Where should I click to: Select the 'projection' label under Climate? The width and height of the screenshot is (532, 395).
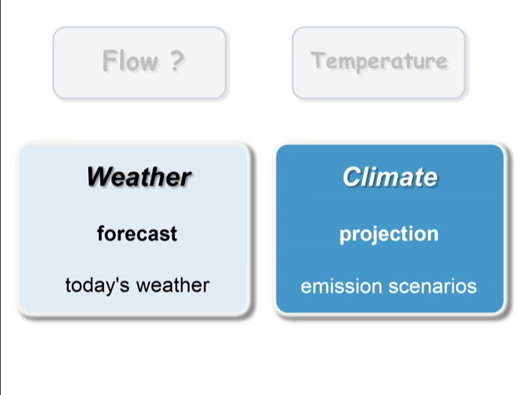pyautogui.click(x=389, y=234)
